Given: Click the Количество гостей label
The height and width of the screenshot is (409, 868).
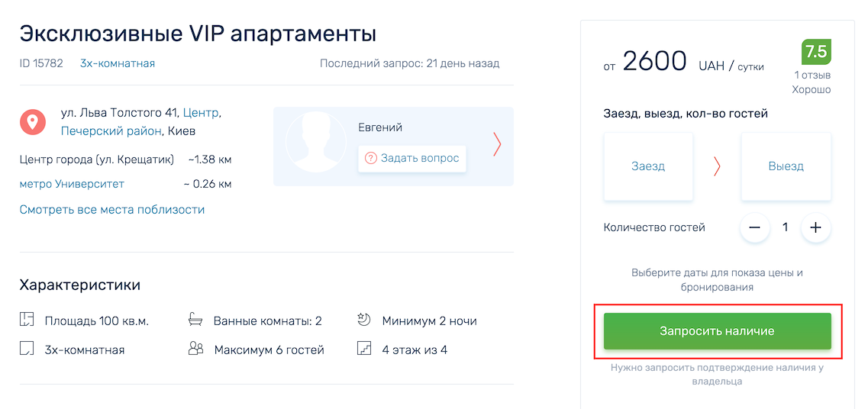Looking at the screenshot, I should 654,227.
